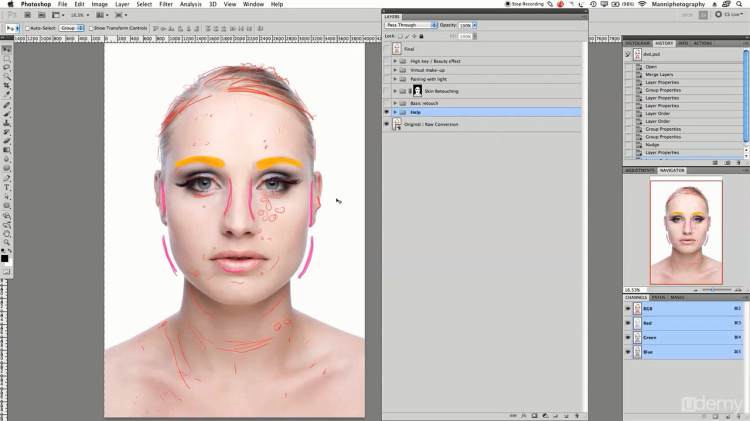This screenshot has height=421, width=750.
Task: Open Spotlight search in the menu bar
Action: (739, 4)
